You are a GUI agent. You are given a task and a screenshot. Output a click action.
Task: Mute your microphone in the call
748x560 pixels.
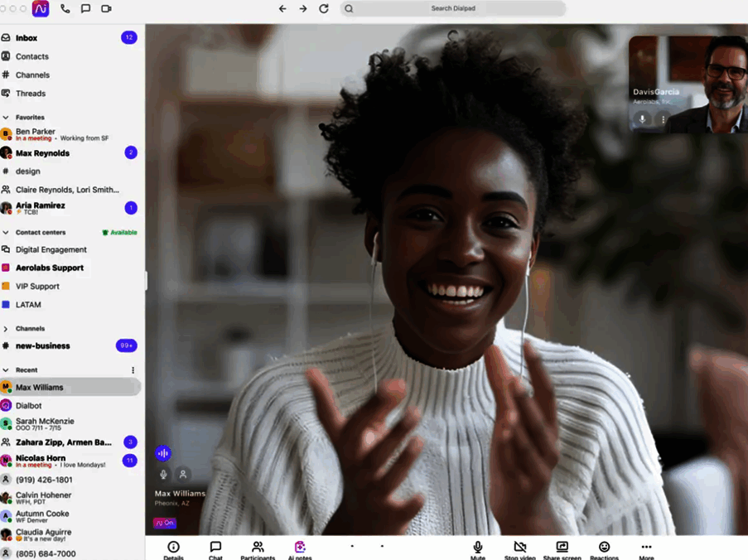click(478, 548)
